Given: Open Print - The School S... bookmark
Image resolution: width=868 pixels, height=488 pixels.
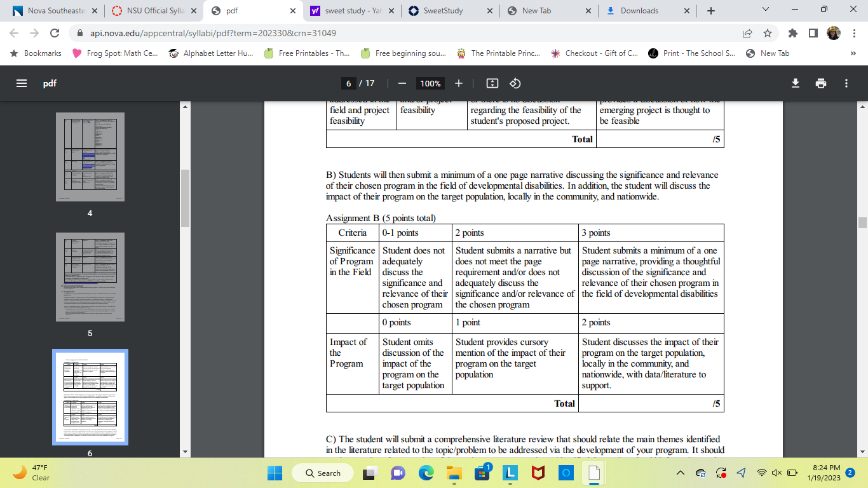Looking at the screenshot, I should pyautogui.click(x=691, y=53).
